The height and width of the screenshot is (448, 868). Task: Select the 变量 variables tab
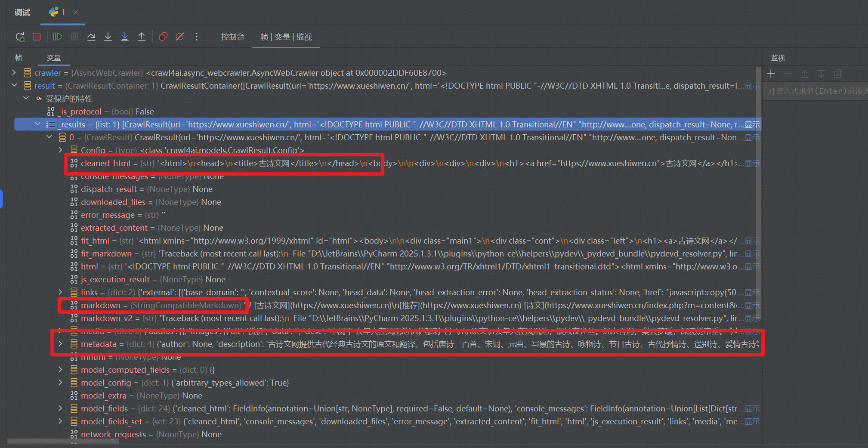pos(54,58)
